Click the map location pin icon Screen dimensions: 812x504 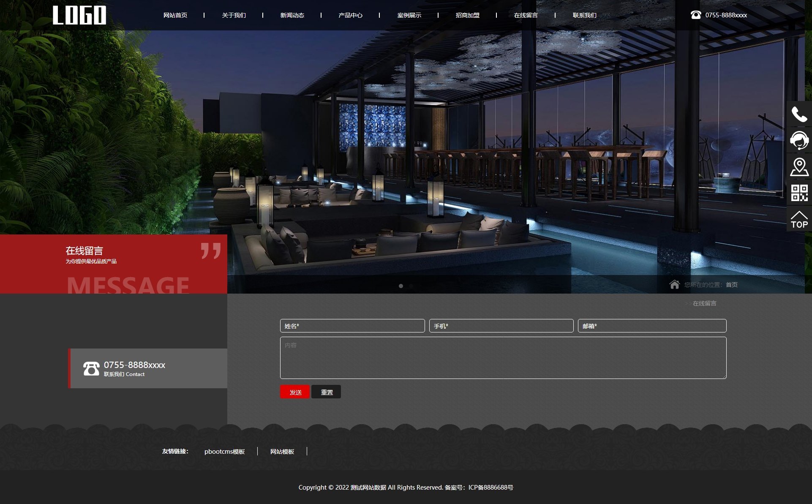pos(799,167)
